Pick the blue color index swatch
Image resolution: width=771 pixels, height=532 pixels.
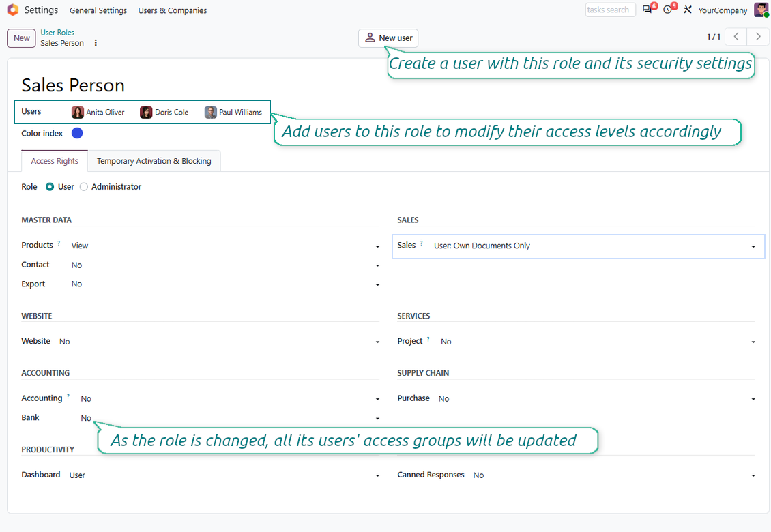click(77, 133)
